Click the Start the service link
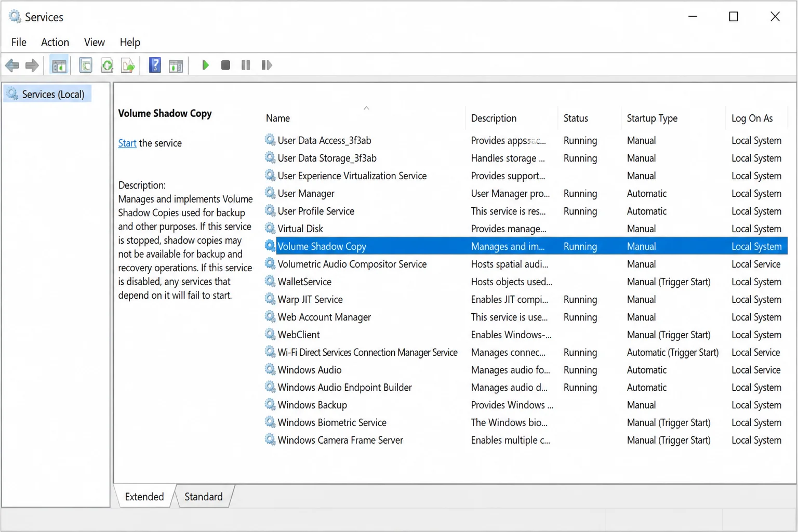 (x=127, y=143)
